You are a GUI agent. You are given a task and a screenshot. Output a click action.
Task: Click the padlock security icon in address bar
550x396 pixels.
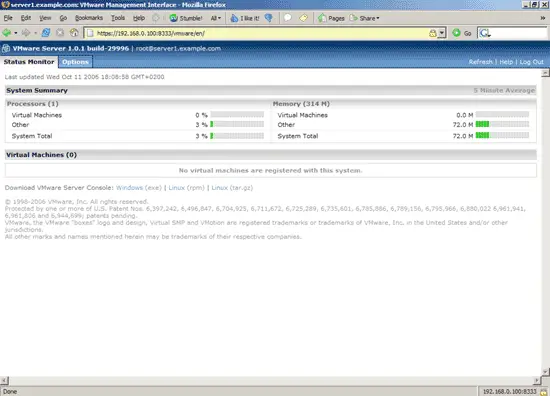coord(433,33)
